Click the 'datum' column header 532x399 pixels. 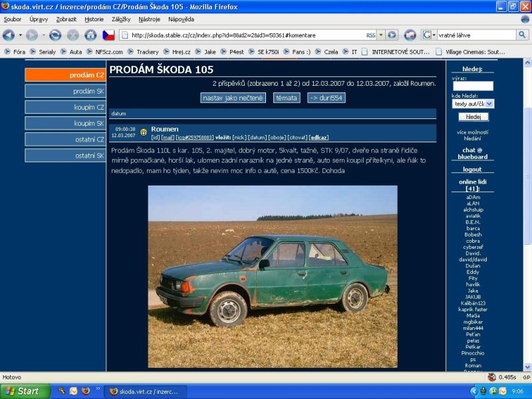click(119, 114)
